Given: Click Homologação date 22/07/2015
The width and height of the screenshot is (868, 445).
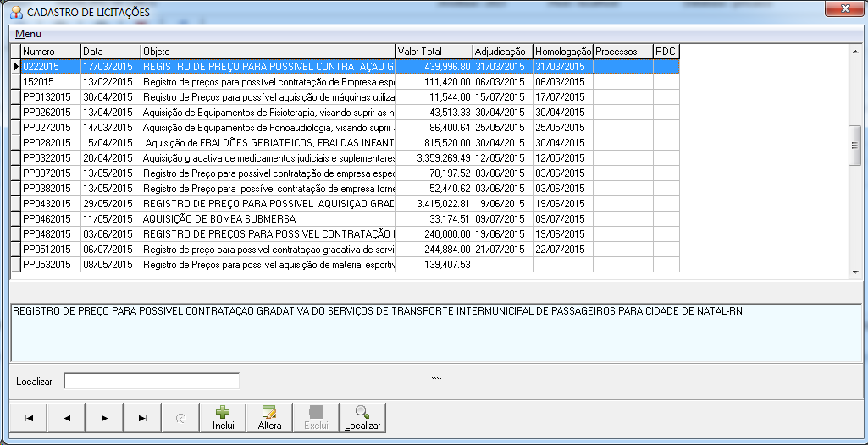Looking at the screenshot, I should (x=563, y=250).
